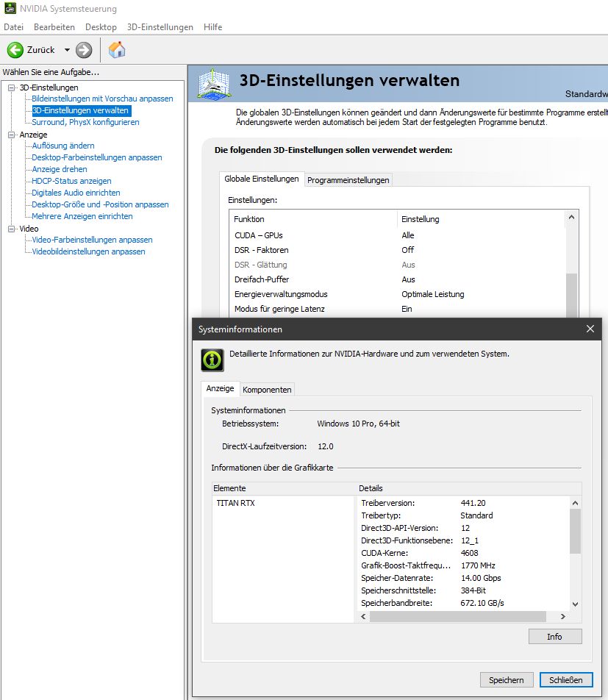Click the green Zurück navigation arrow icon

click(x=16, y=49)
